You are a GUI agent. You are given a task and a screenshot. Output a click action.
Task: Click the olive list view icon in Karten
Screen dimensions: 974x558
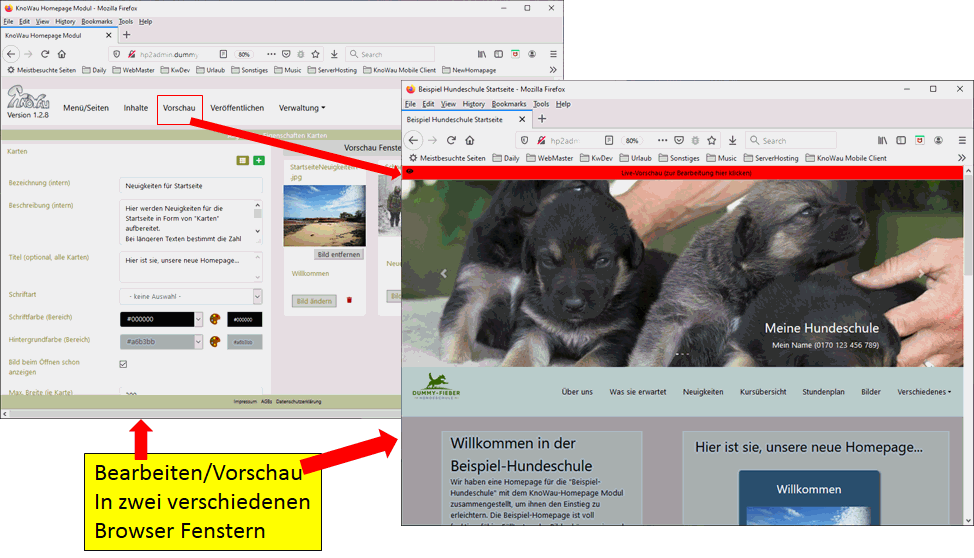click(243, 160)
